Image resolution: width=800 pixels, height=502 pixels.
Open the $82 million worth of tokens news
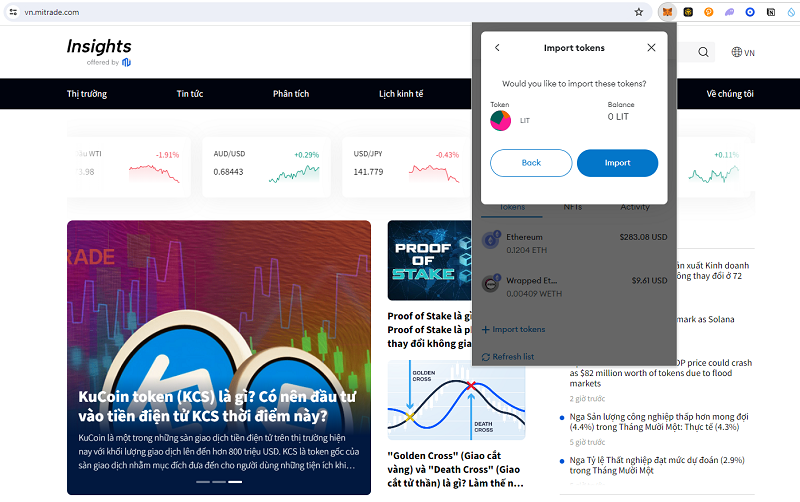click(x=661, y=373)
